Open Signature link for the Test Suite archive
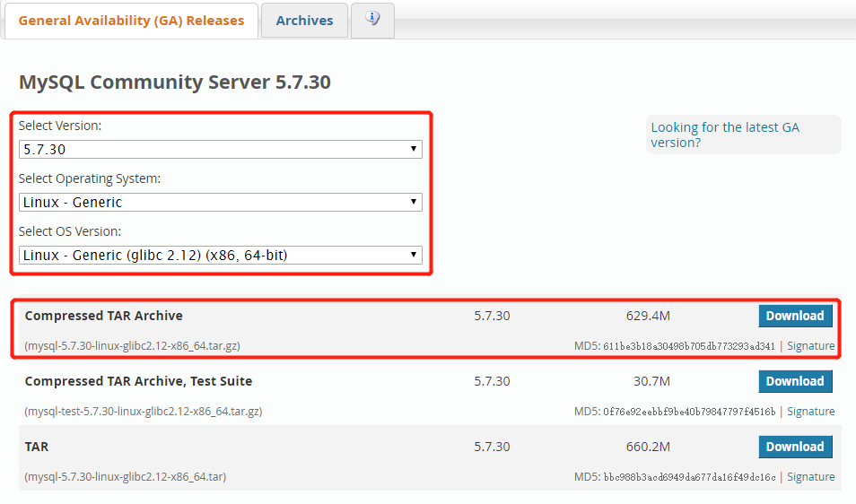856x504 pixels. click(811, 412)
